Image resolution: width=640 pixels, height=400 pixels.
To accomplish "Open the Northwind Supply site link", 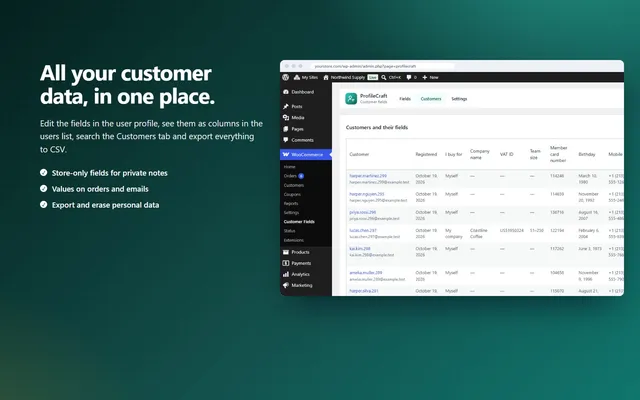I will (344, 77).
